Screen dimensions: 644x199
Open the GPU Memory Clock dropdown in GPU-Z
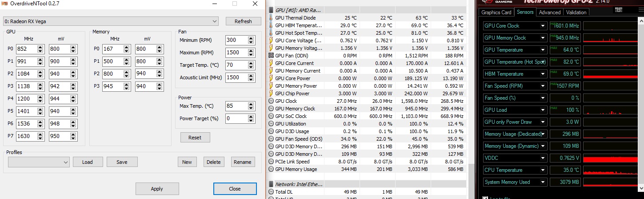click(543, 38)
